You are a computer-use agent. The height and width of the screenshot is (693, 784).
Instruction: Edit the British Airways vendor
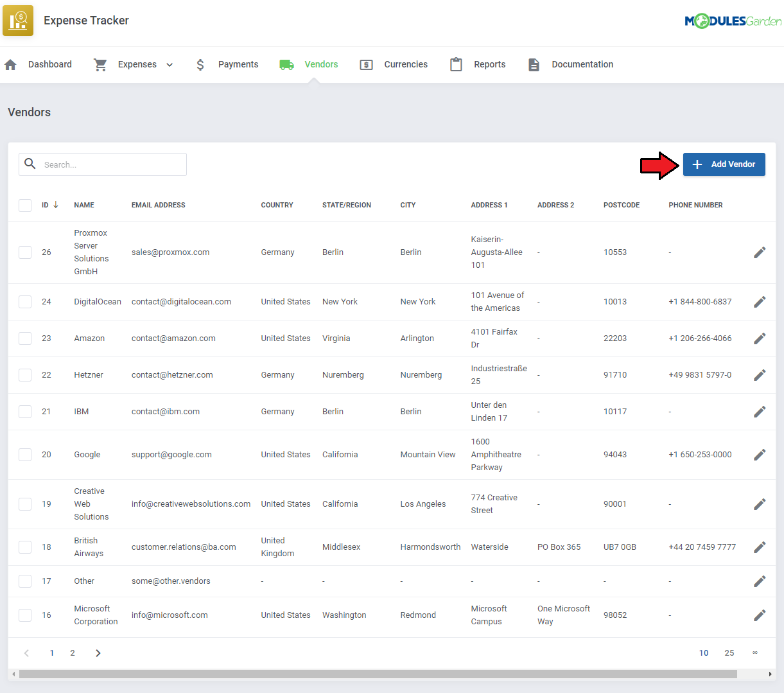(760, 547)
